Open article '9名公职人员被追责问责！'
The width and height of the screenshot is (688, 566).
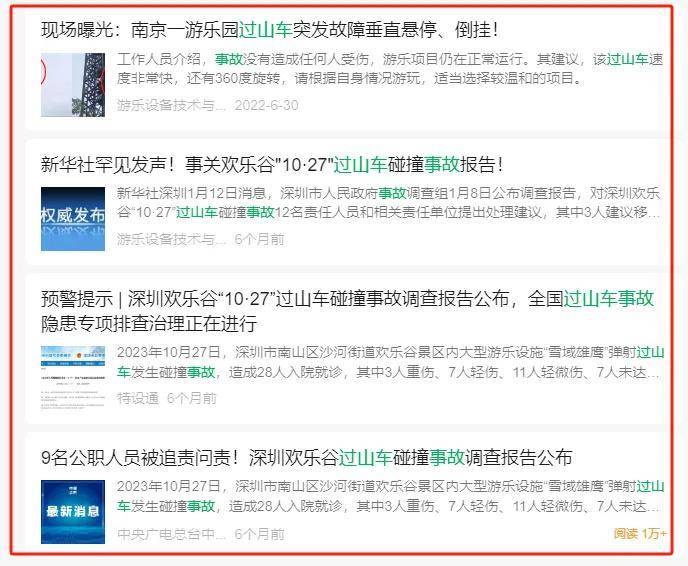pyautogui.click(x=306, y=458)
